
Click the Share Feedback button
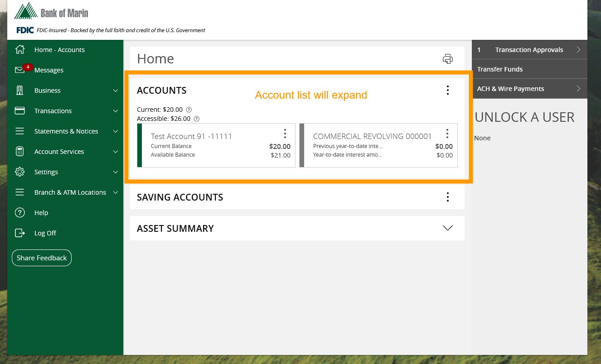pyautogui.click(x=41, y=258)
